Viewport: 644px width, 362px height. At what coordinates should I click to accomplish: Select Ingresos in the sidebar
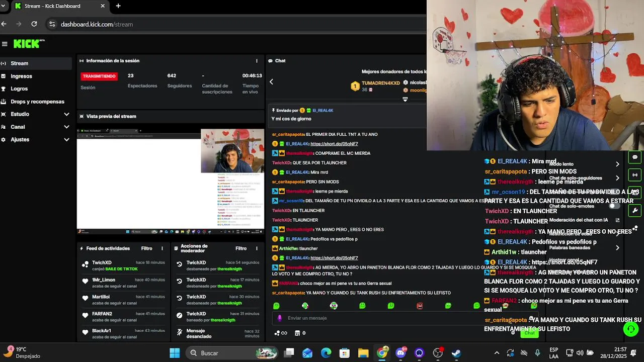click(36, 76)
